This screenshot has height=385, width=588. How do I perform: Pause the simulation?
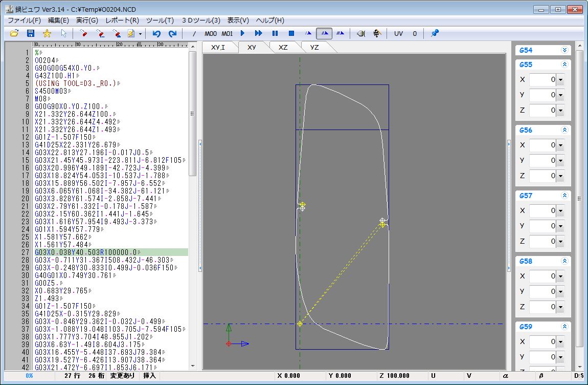275,33
